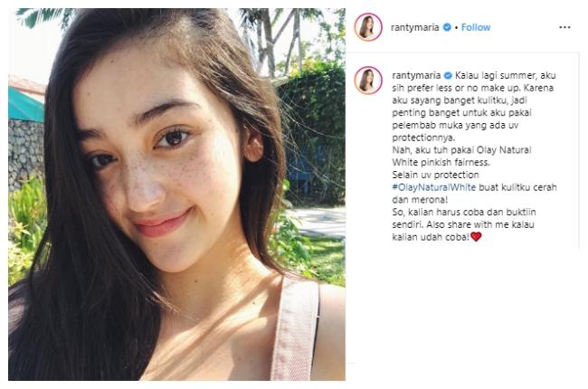This screenshot has width=588, height=389.
Task: Click the profile avatar in post header
Action: point(368,27)
